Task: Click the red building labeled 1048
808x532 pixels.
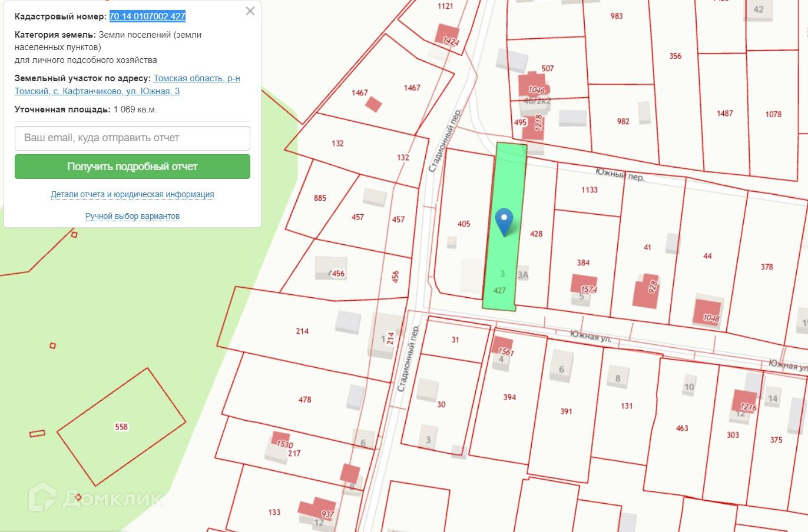Action: (707, 313)
